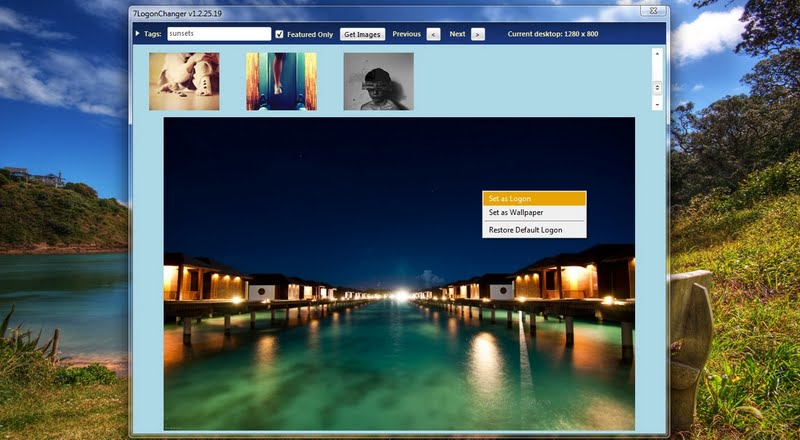The width and height of the screenshot is (800, 440).
Task: Select the bunny toy thumbnail
Action: point(184,81)
